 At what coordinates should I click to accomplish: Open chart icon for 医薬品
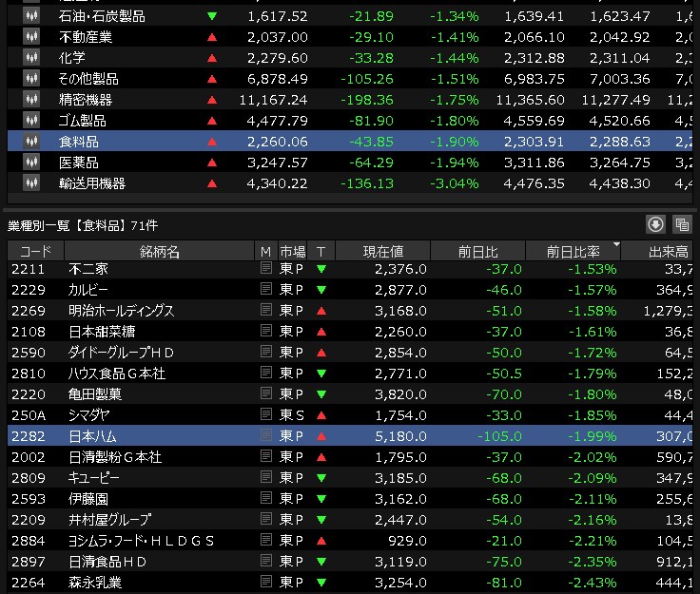31,163
